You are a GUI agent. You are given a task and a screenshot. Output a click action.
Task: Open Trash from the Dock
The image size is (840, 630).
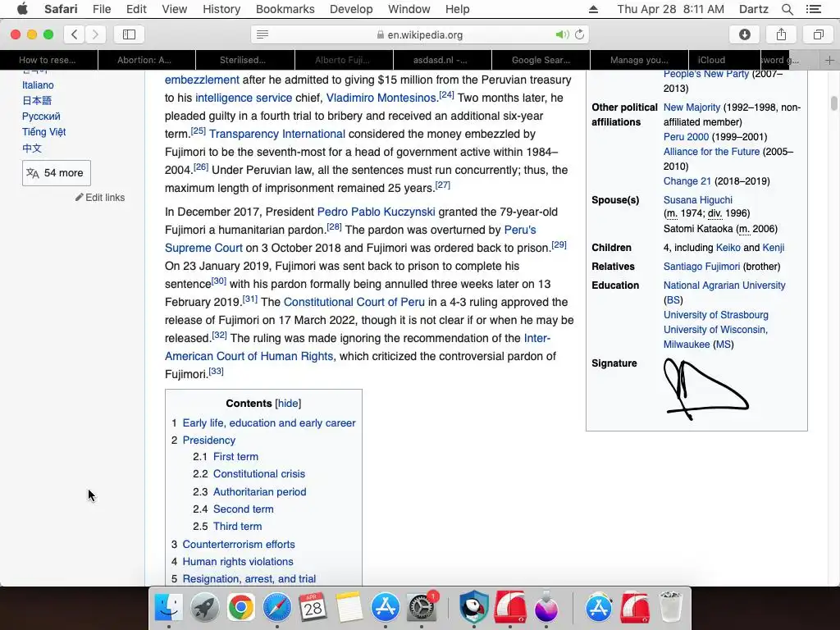pos(670,608)
